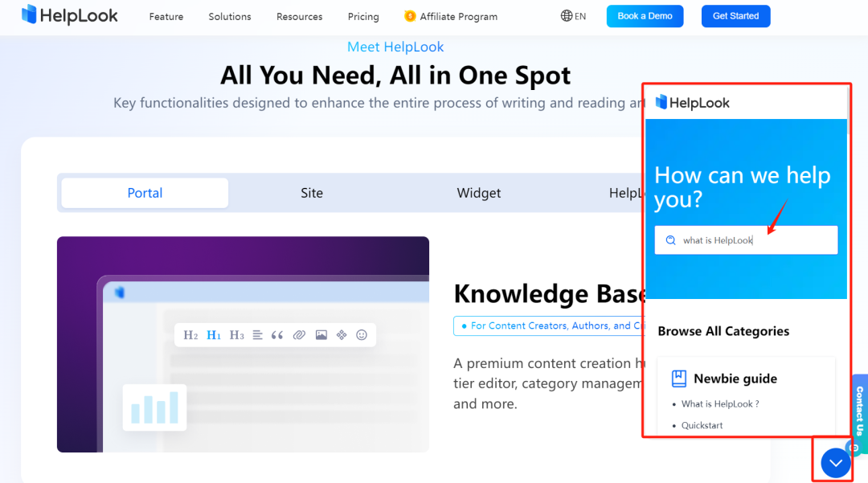The height and width of the screenshot is (483, 868).
Task: Click the text alignment icon in editor toolbar
Action: 258,335
